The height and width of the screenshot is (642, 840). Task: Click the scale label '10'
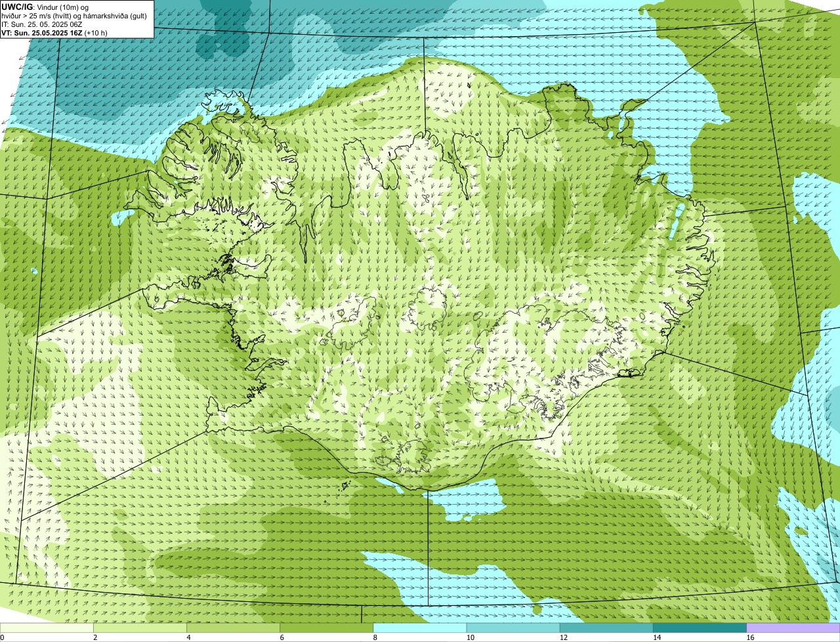point(471,637)
